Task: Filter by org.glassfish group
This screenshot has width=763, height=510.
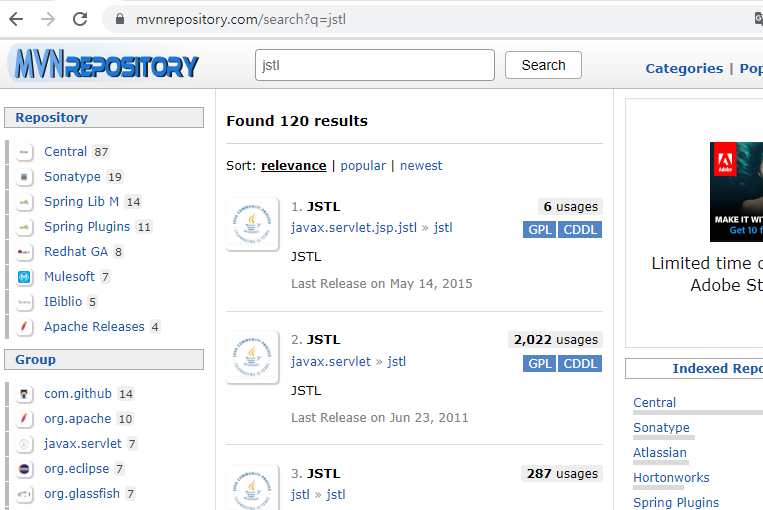Action: (82, 494)
